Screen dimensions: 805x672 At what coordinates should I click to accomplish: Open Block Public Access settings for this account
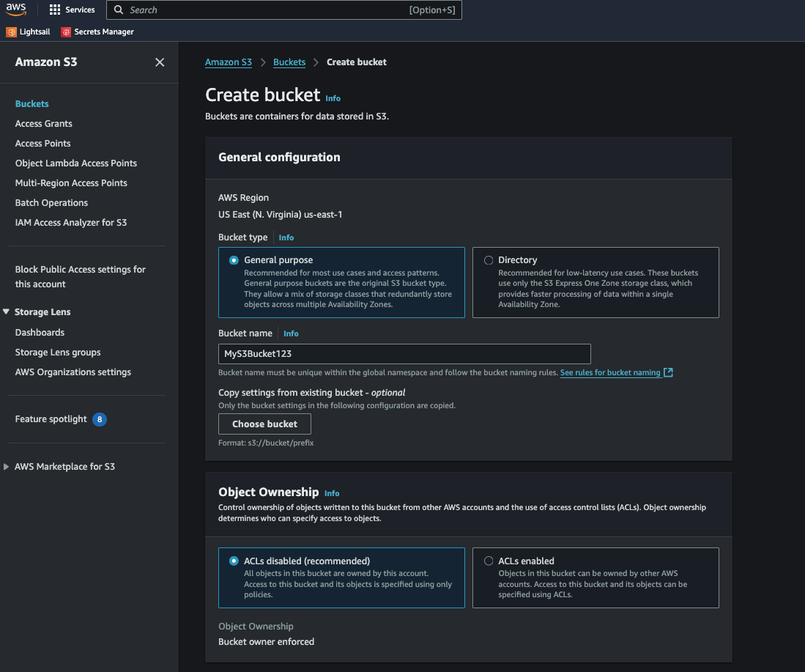tap(80, 276)
